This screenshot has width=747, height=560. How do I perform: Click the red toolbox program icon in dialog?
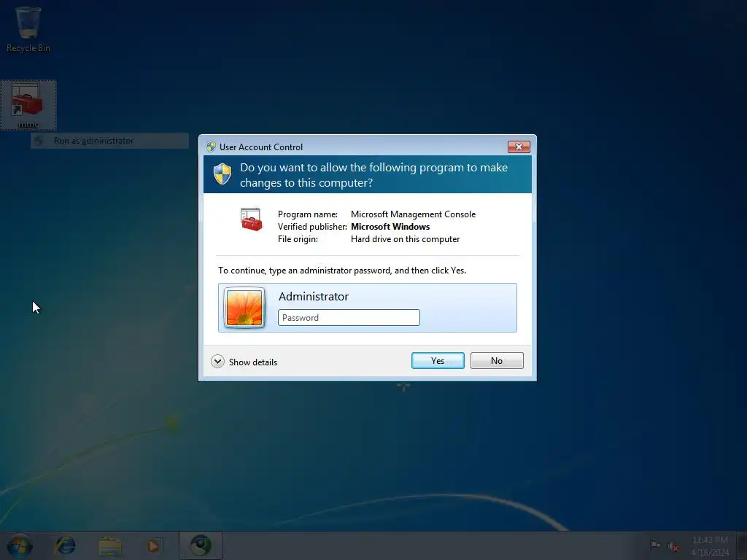click(x=251, y=219)
